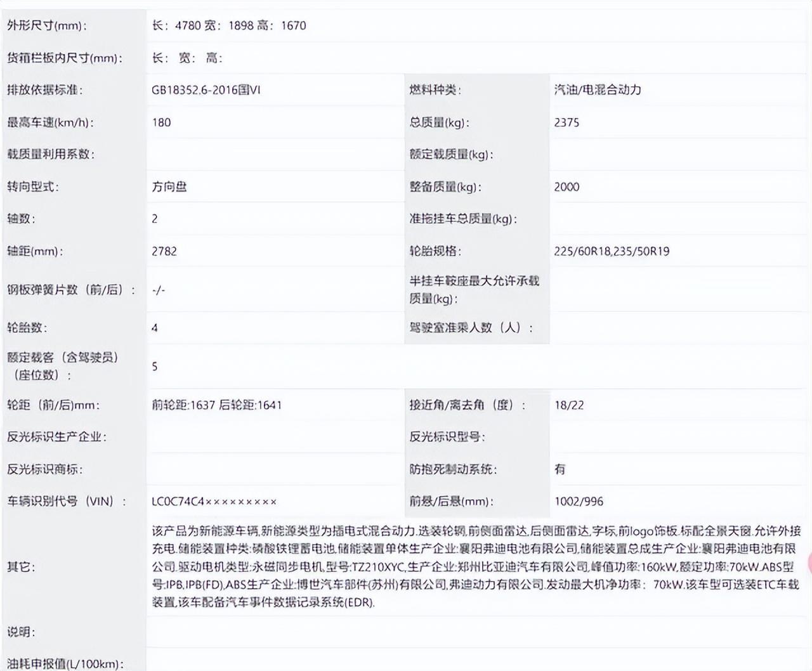Screen dimensions: 812x671
Task: Click the wheelbase value 2782
Action: coord(164,251)
